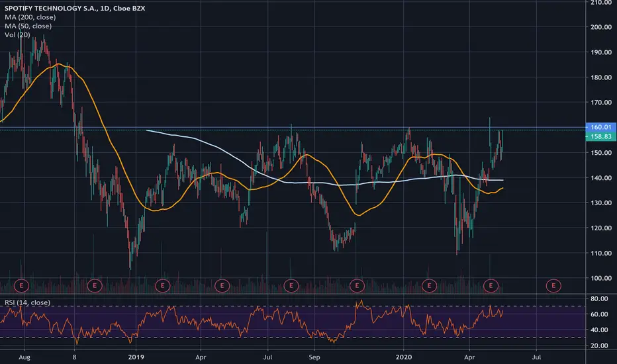Click the 170.00 price axis label
The width and height of the screenshot is (617, 364).
pyautogui.click(x=601, y=103)
